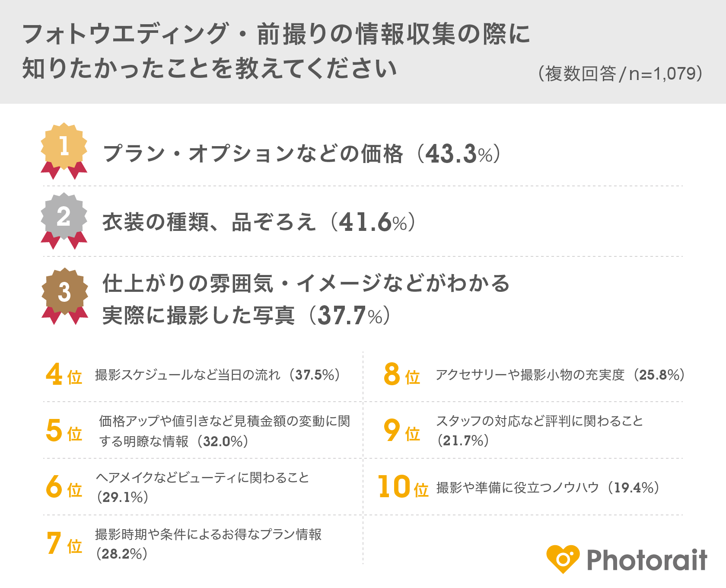Click the 複数回答 n=1,079 sample note
This screenshot has width=726, height=588.
[x=620, y=74]
